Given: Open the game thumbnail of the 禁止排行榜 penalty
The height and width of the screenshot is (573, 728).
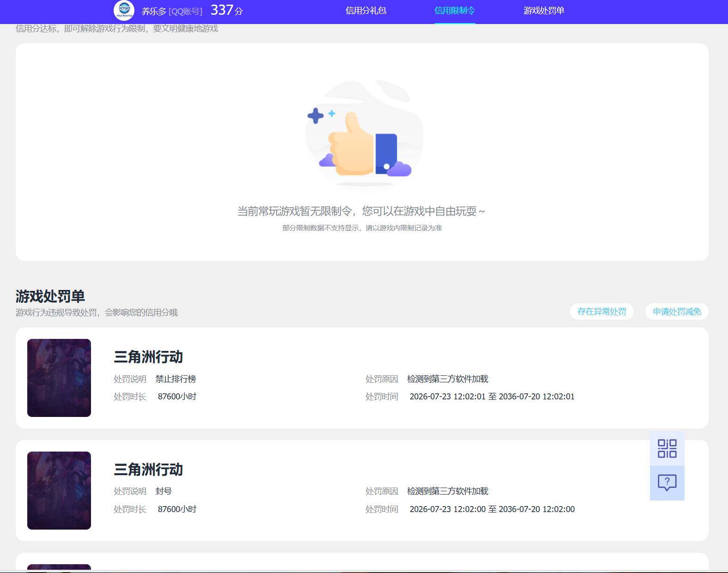Looking at the screenshot, I should pyautogui.click(x=59, y=378).
